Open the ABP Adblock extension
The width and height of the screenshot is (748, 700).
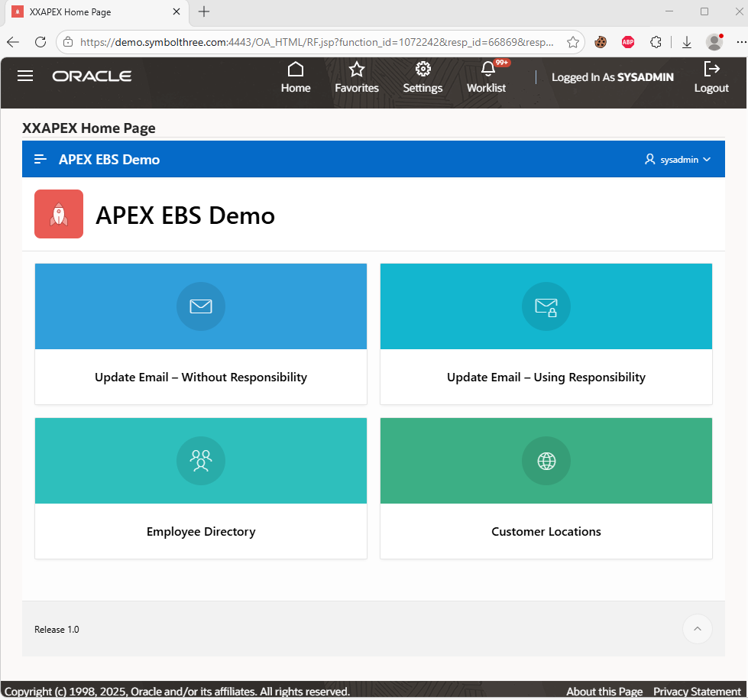(628, 42)
